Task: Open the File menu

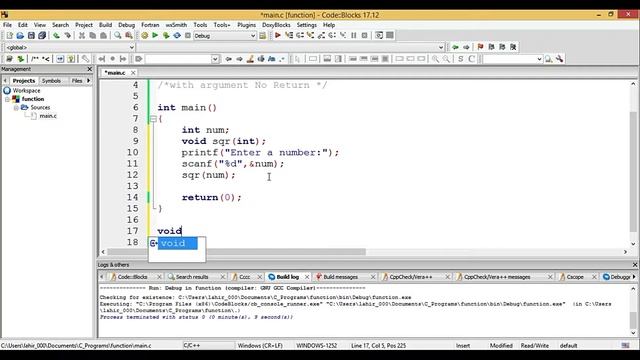Action: 7,25
